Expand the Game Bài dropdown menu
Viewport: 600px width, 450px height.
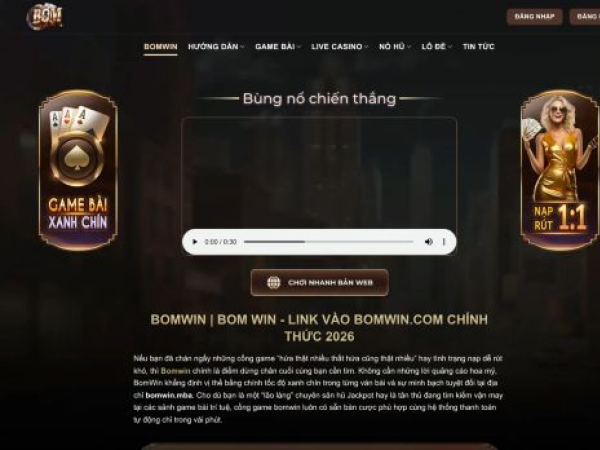278,47
